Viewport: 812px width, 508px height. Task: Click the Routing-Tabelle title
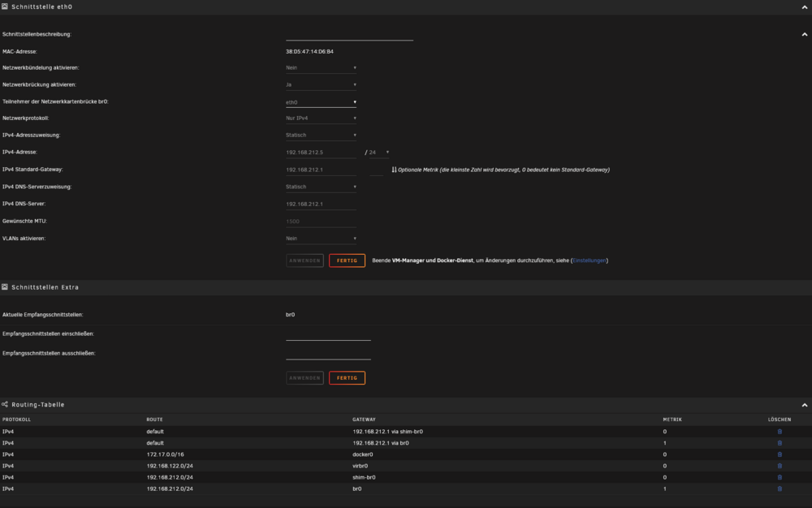point(38,405)
